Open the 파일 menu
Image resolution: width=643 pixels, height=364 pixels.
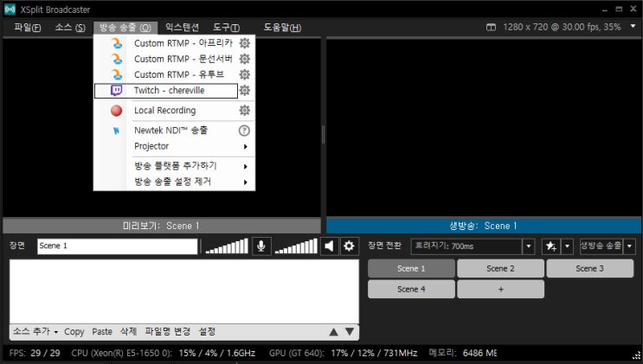pos(27,28)
